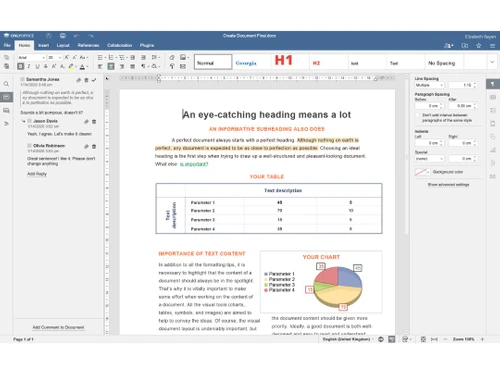This screenshot has width=500, height=375.
Task: Toggle bold formatting
Action: pos(21,66)
